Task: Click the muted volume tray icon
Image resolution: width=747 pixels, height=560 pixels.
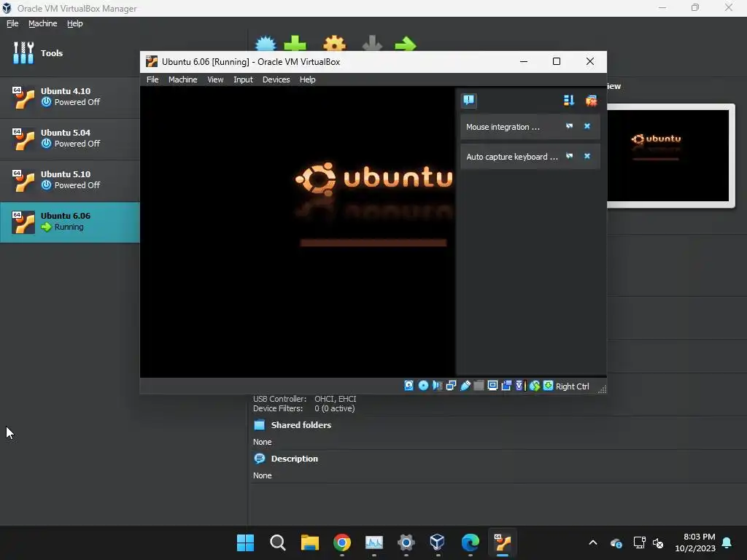Action: pyautogui.click(x=658, y=542)
